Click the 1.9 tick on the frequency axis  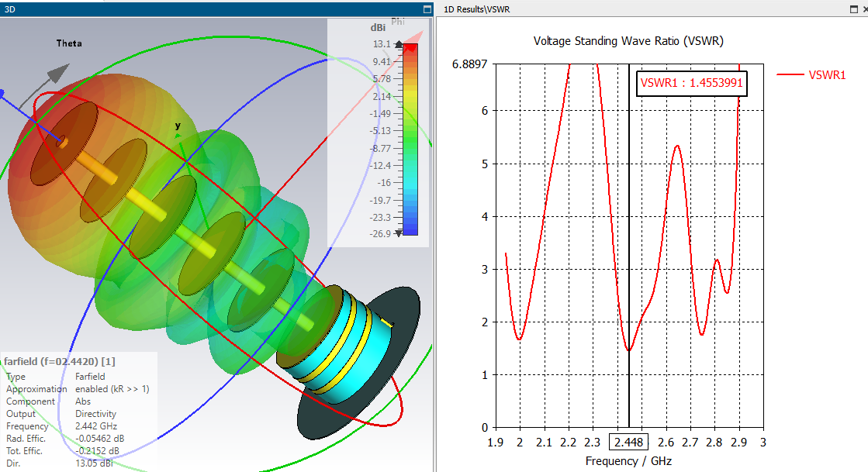496,442
